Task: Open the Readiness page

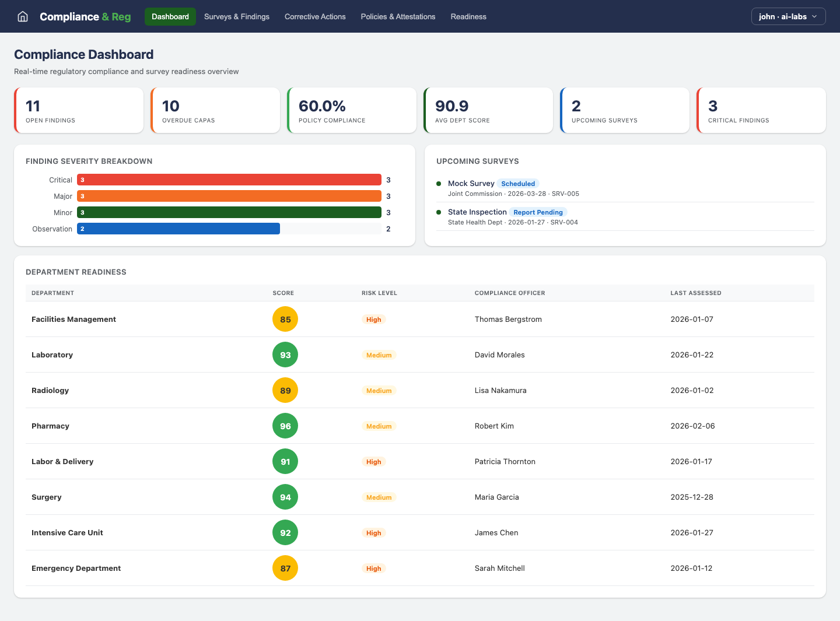Action: (468, 16)
